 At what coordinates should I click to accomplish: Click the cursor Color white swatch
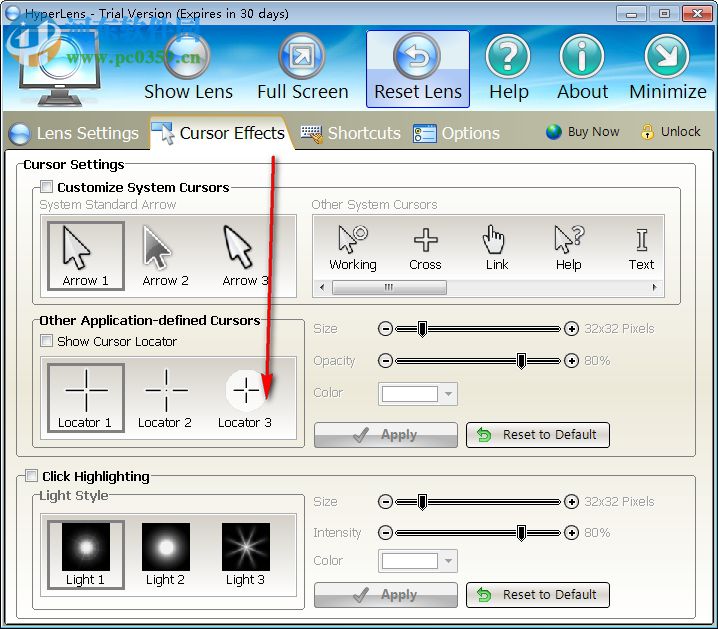[x=409, y=394]
